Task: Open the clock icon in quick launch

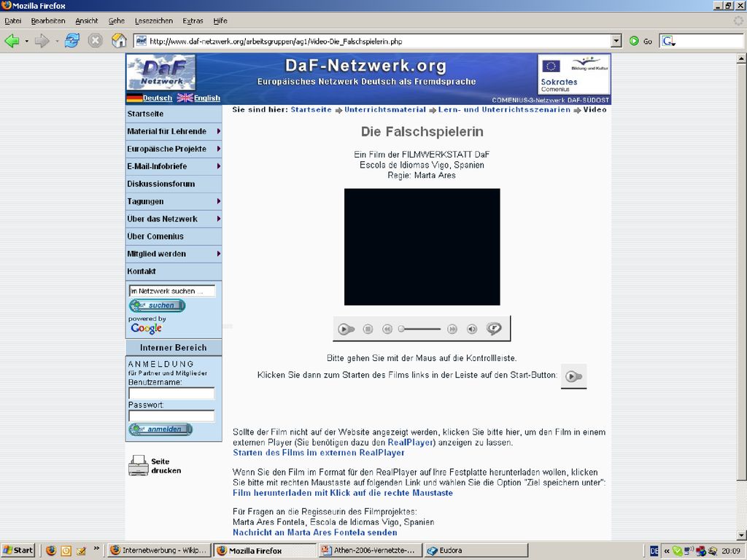Action: (x=66, y=551)
